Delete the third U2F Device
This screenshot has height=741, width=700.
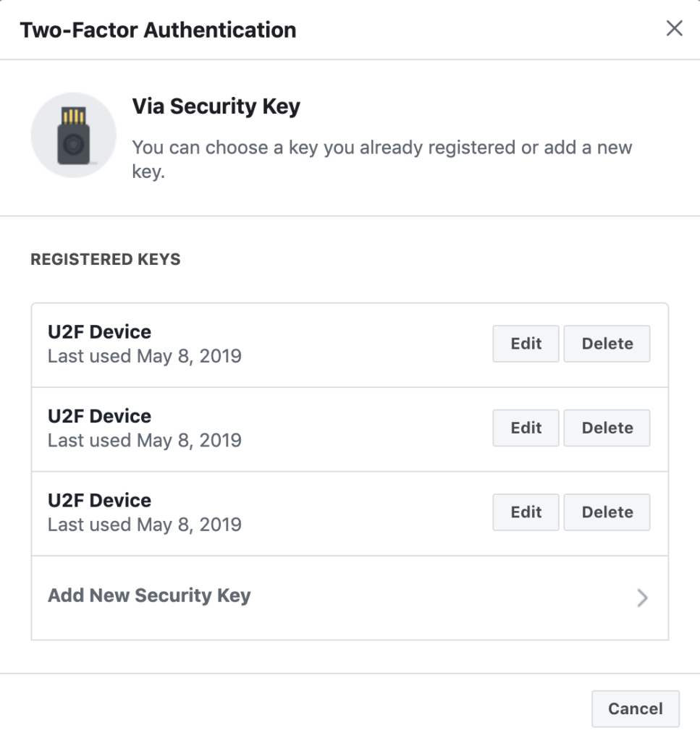pyautogui.click(x=607, y=512)
